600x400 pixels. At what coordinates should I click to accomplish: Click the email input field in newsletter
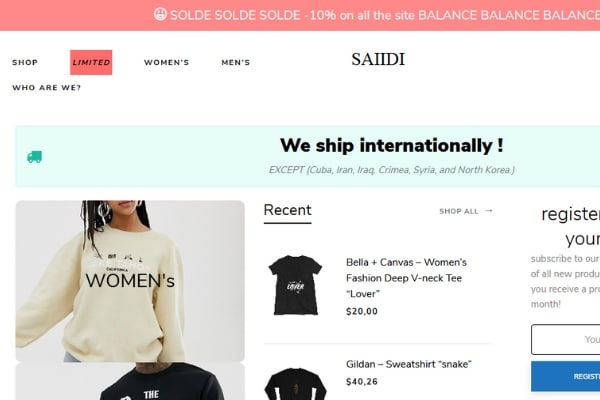566,340
